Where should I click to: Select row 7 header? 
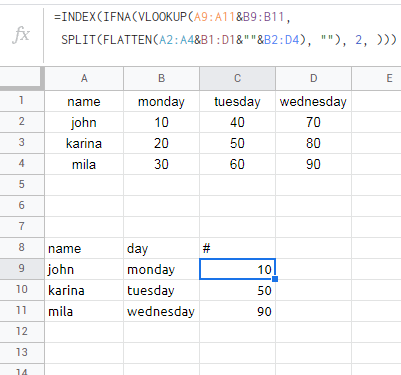pyautogui.click(x=22, y=227)
